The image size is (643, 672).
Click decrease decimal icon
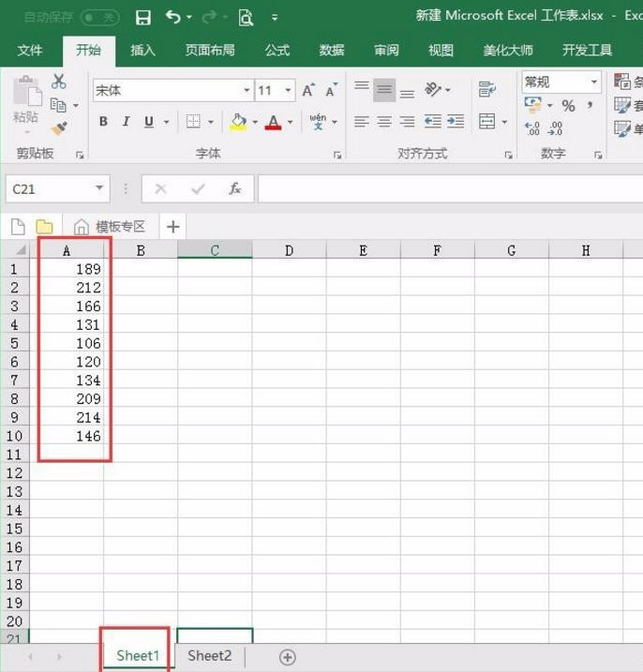(x=555, y=128)
